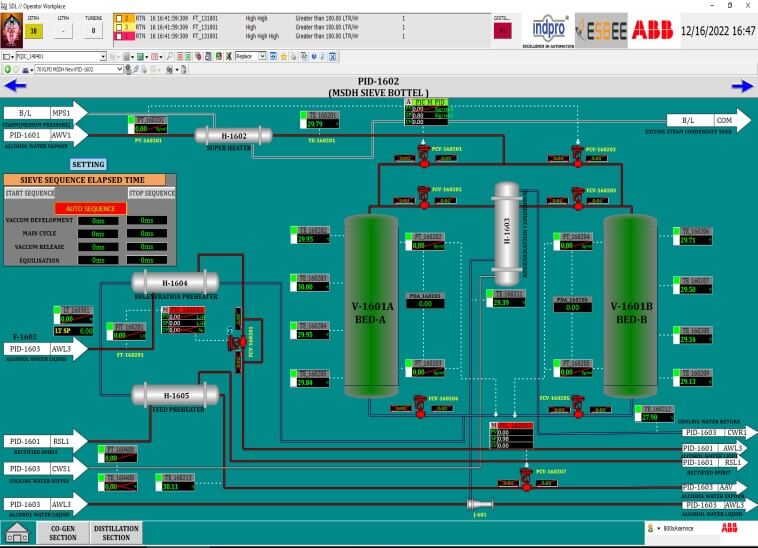758x548 pixels.
Task: Expand the green toolbar icon's dropdown arrow
Action: click(x=146, y=57)
